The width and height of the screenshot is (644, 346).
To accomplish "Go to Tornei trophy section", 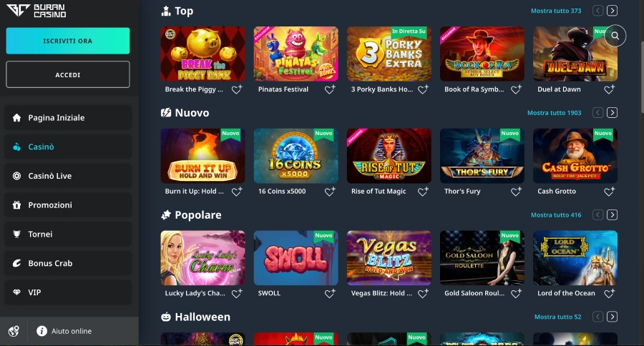I will pos(68,234).
